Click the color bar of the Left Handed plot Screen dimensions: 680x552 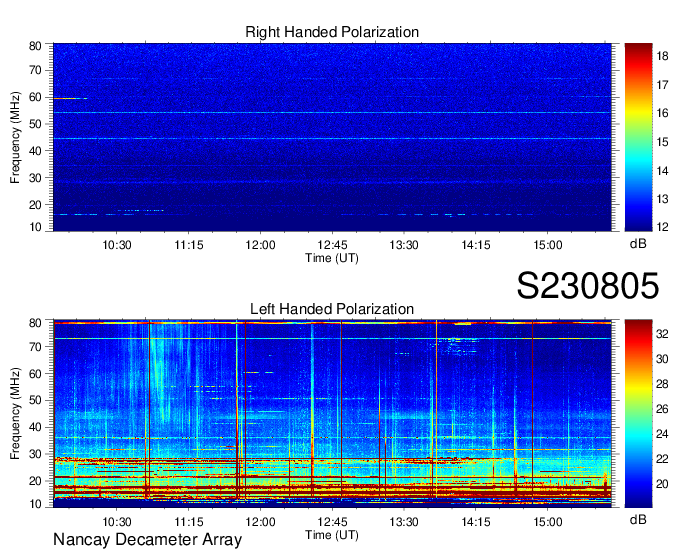point(638,414)
